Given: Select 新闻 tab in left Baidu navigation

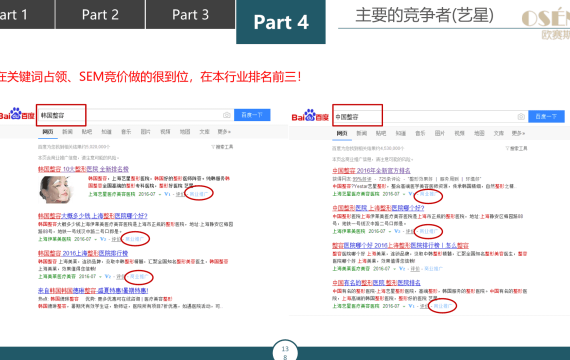Looking at the screenshot, I should (x=67, y=132).
